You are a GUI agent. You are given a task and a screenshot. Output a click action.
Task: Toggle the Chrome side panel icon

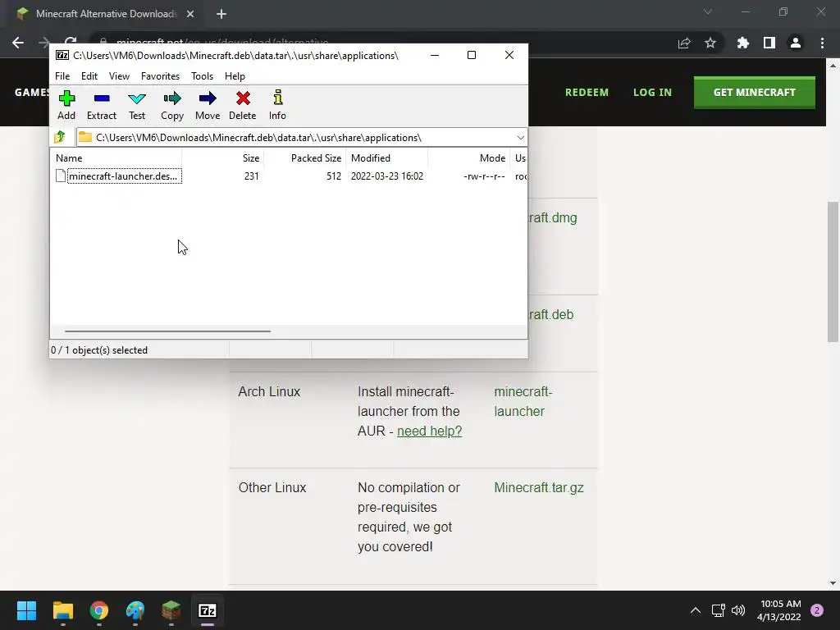point(769,43)
